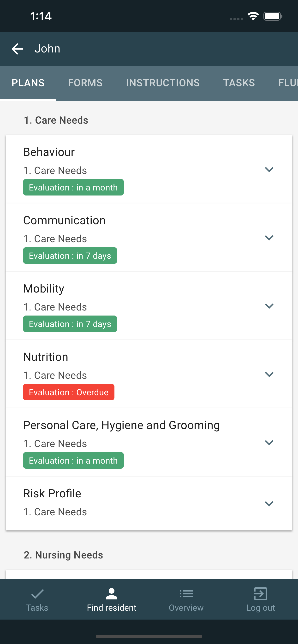
Task: Tap the Wi-Fi status icon
Action: (x=253, y=17)
